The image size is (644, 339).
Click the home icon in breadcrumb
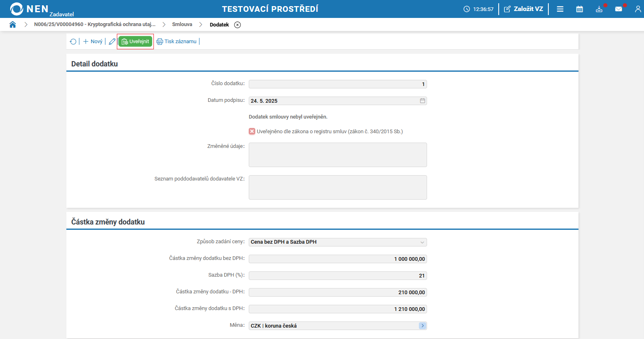13,24
